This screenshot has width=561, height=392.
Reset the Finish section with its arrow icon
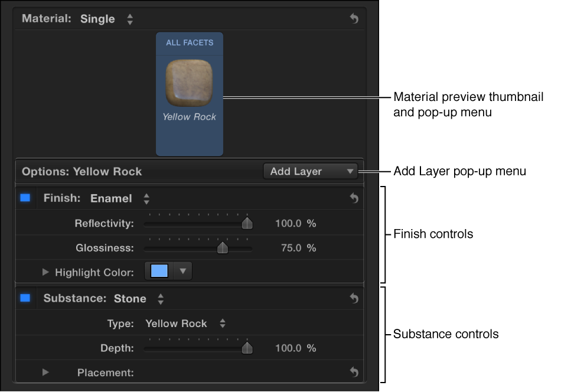point(354,198)
